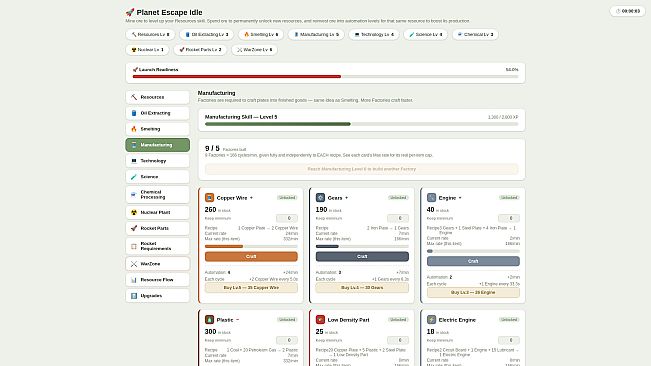Click the Gears card cog icon
The width and height of the screenshot is (651, 366).
point(320,198)
